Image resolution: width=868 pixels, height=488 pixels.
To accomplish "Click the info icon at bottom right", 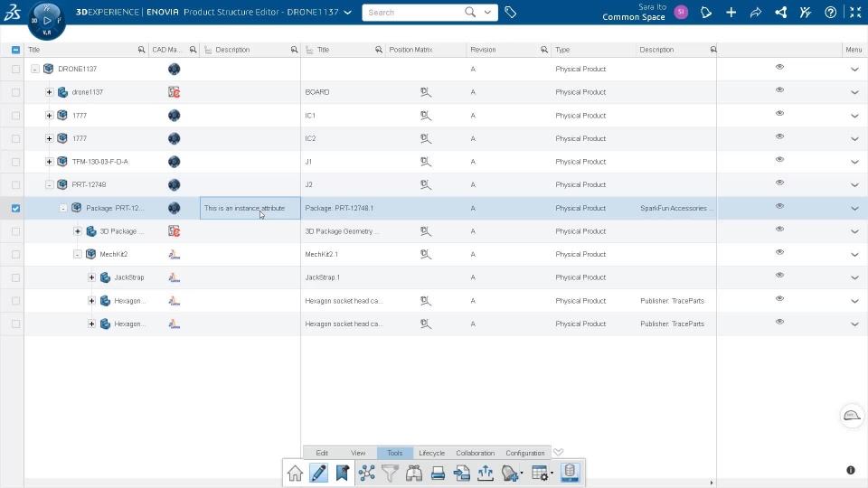I will (x=851, y=470).
